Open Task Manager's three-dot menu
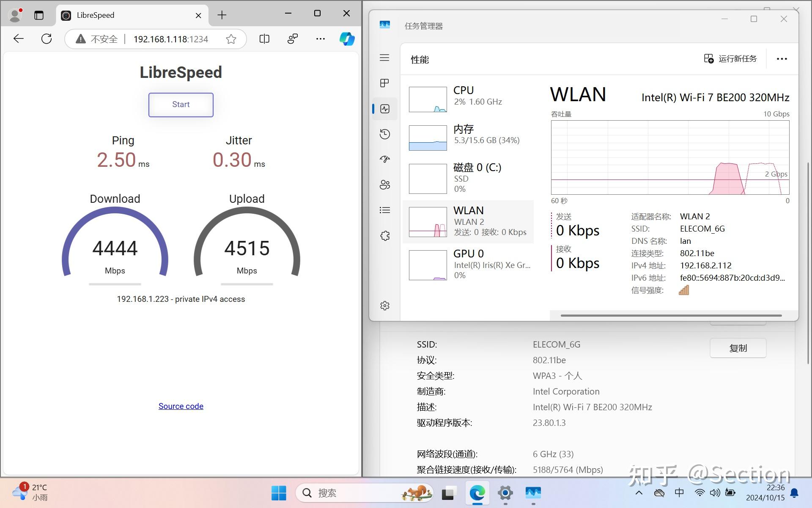 [x=782, y=59]
